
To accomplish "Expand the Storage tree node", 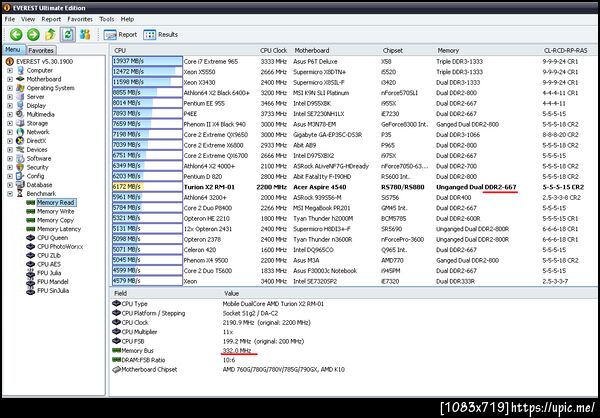I will (10, 123).
